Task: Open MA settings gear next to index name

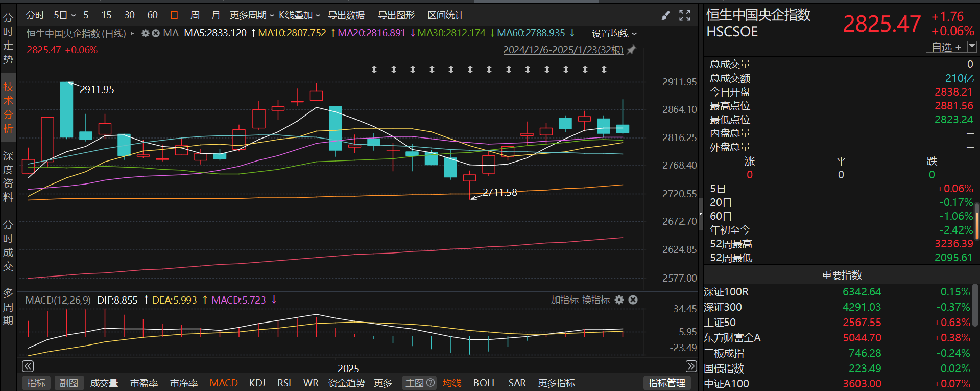Action: click(146, 33)
